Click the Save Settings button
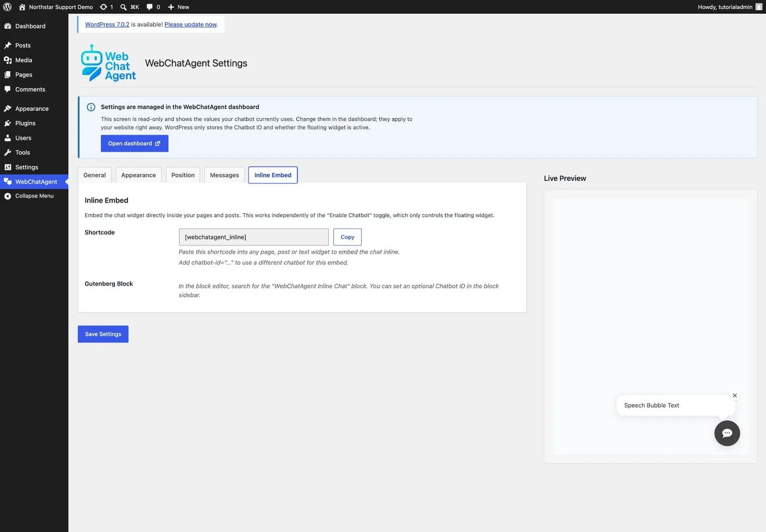The height and width of the screenshot is (532, 766). click(103, 334)
